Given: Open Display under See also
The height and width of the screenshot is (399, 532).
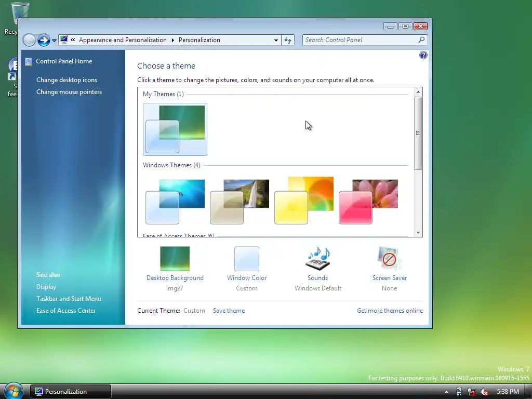Looking at the screenshot, I should [46, 287].
